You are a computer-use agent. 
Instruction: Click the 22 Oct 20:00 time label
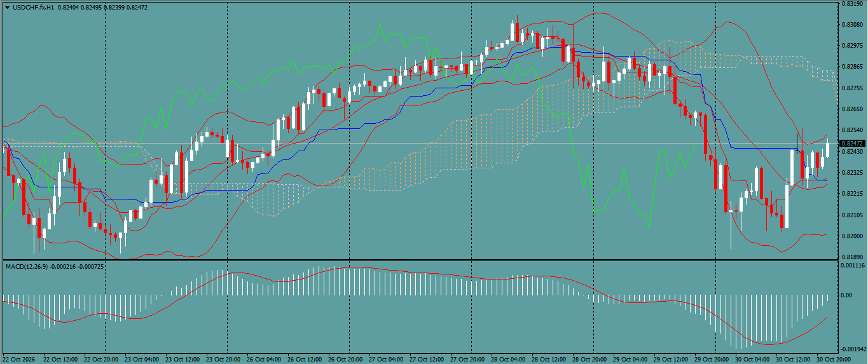(101, 360)
